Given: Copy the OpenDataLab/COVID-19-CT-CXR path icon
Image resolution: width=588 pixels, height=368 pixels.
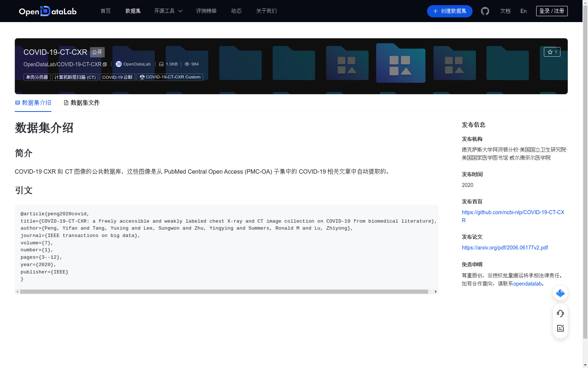Looking at the screenshot, I should click(x=105, y=64).
